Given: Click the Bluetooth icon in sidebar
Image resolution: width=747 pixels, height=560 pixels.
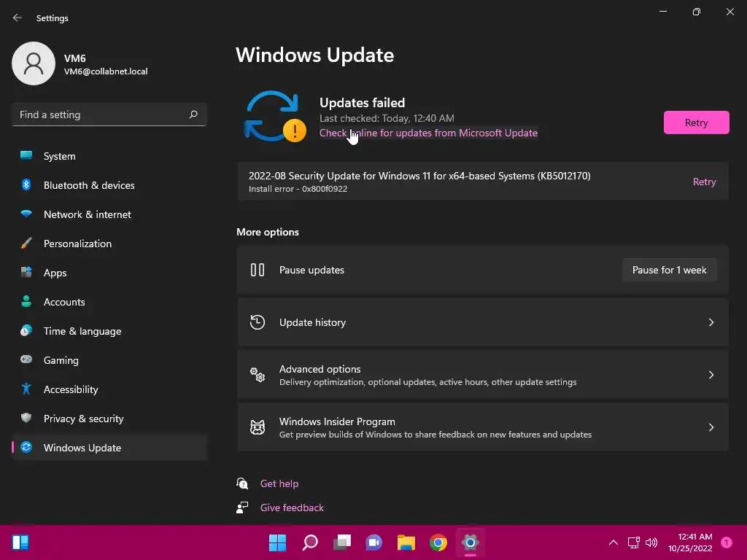Looking at the screenshot, I should 26,184.
